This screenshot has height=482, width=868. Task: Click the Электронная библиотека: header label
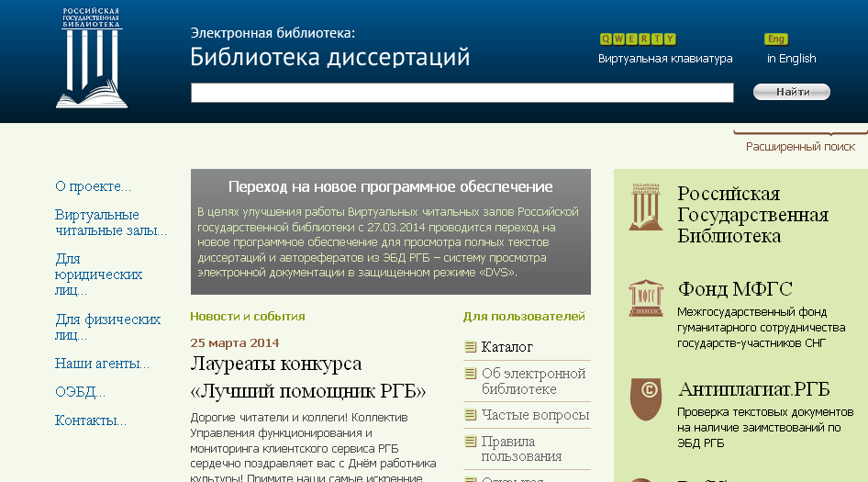click(x=273, y=33)
